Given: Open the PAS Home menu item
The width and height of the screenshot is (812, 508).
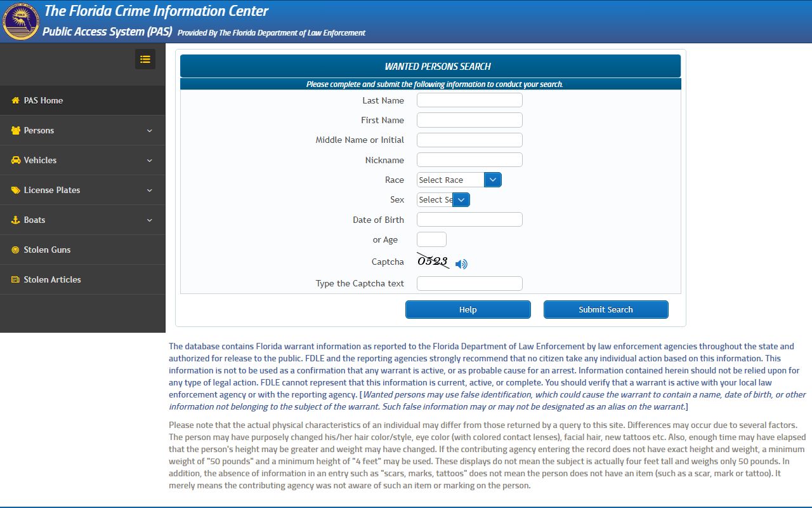Looking at the screenshot, I should (x=82, y=100).
